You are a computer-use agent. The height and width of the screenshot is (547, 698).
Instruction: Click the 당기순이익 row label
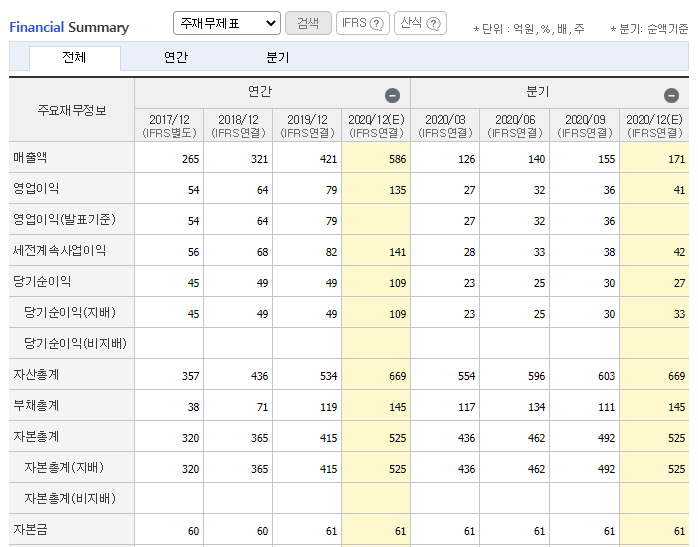(x=42, y=282)
